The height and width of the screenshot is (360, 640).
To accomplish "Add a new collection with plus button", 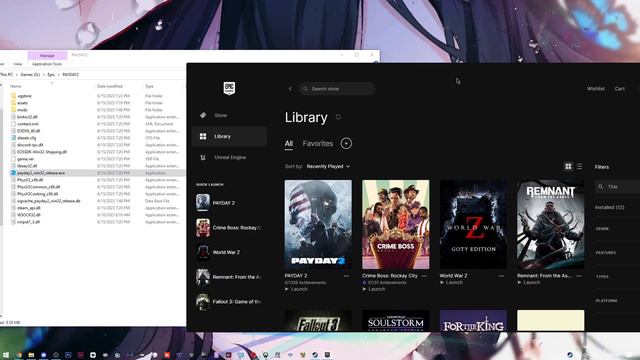I will tap(346, 143).
